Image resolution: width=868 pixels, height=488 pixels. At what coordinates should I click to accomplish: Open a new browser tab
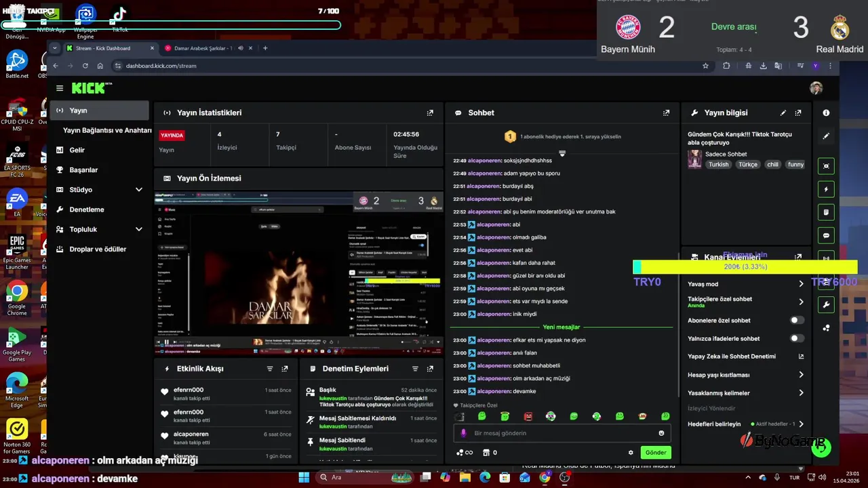coord(265,48)
